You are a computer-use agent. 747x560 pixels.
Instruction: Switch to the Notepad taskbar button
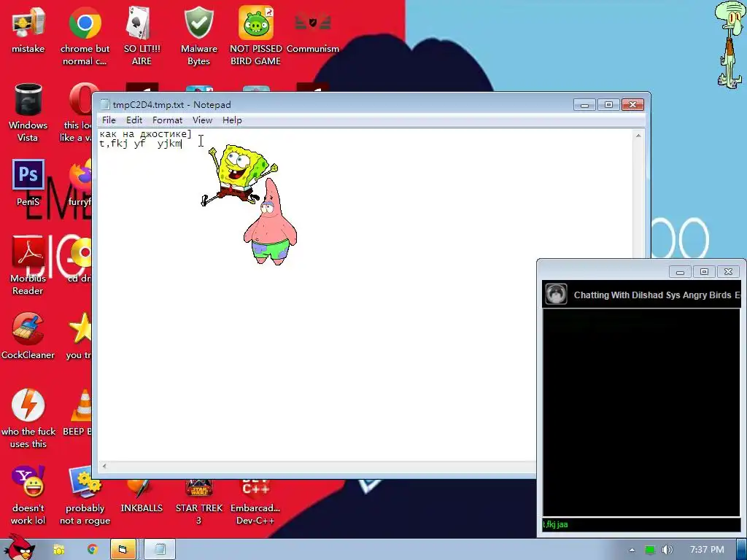coord(160,550)
